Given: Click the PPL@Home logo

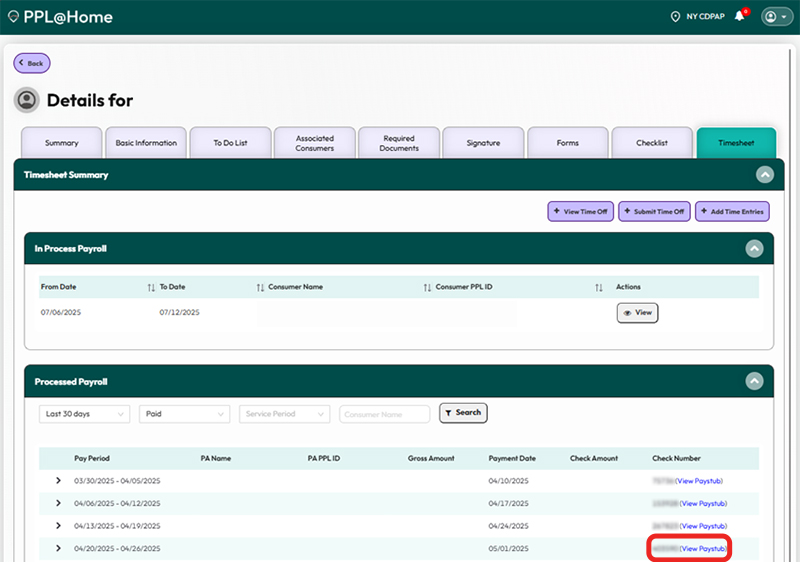Looking at the screenshot, I should pos(60,17).
